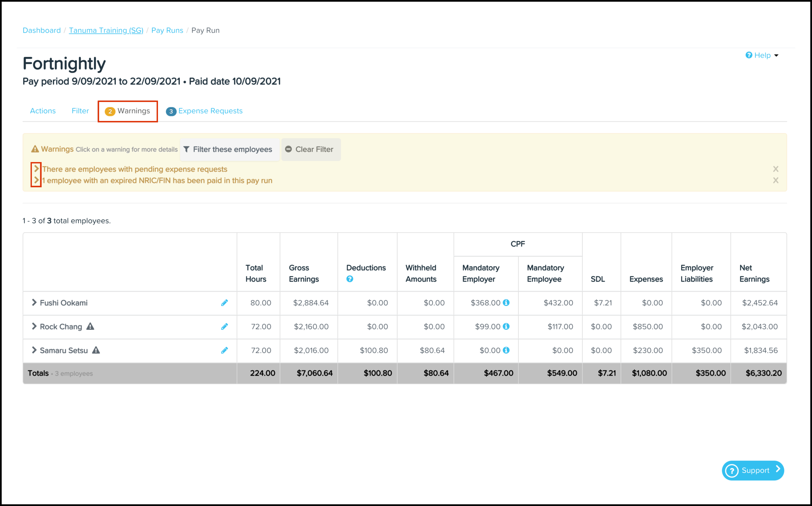Dismiss the pending expense requests warning
This screenshot has width=812, height=506.
click(x=775, y=169)
